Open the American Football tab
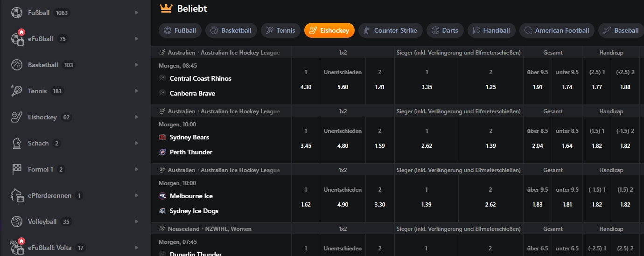 coord(557,30)
